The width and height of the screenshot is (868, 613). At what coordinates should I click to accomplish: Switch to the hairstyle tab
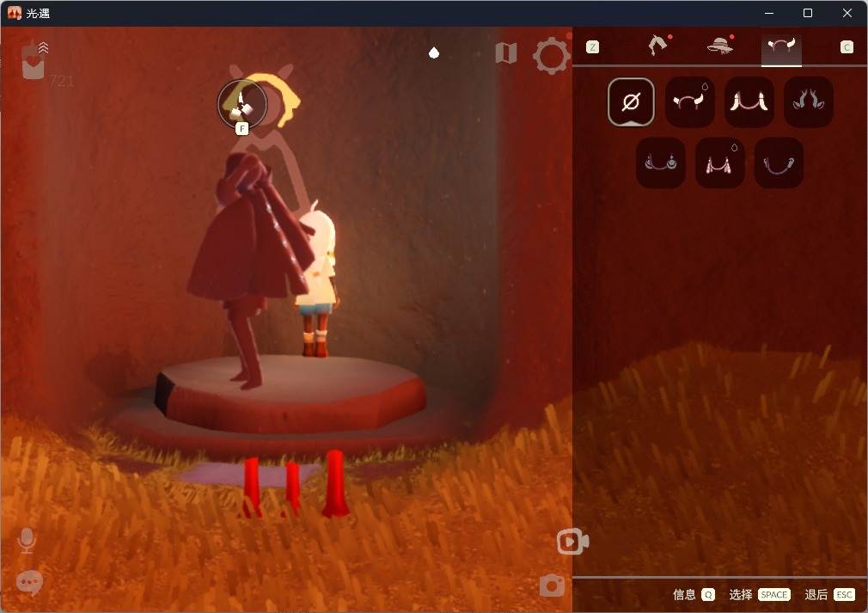(x=657, y=46)
